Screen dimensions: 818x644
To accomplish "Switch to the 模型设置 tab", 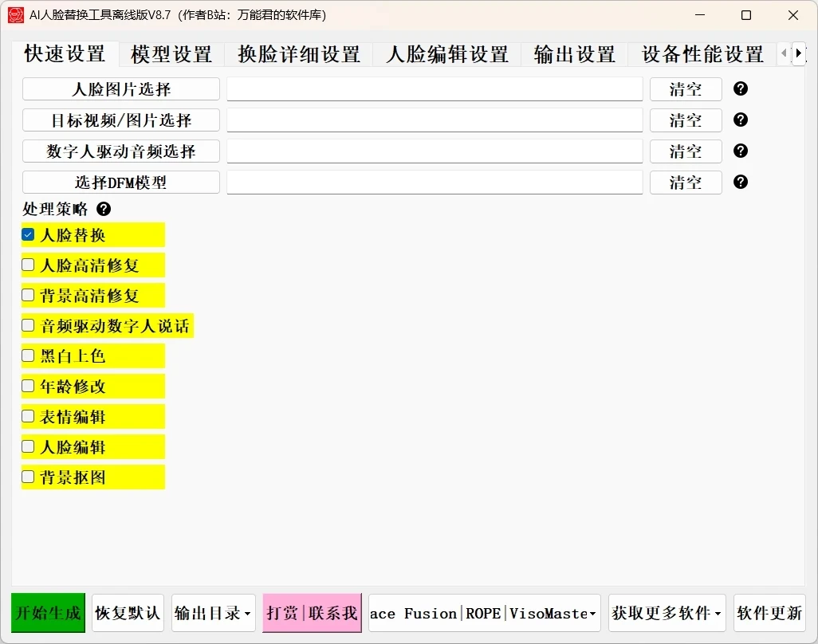I will pos(171,54).
